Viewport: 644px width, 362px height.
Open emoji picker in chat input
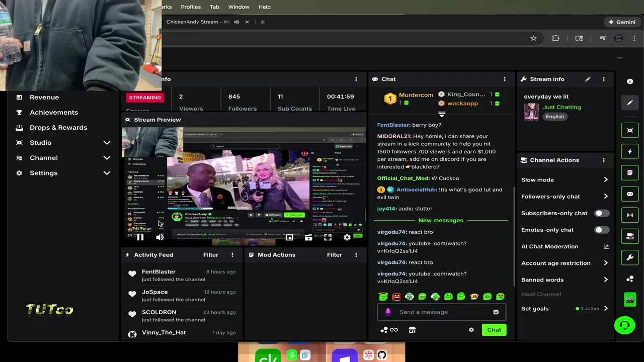pos(496,312)
